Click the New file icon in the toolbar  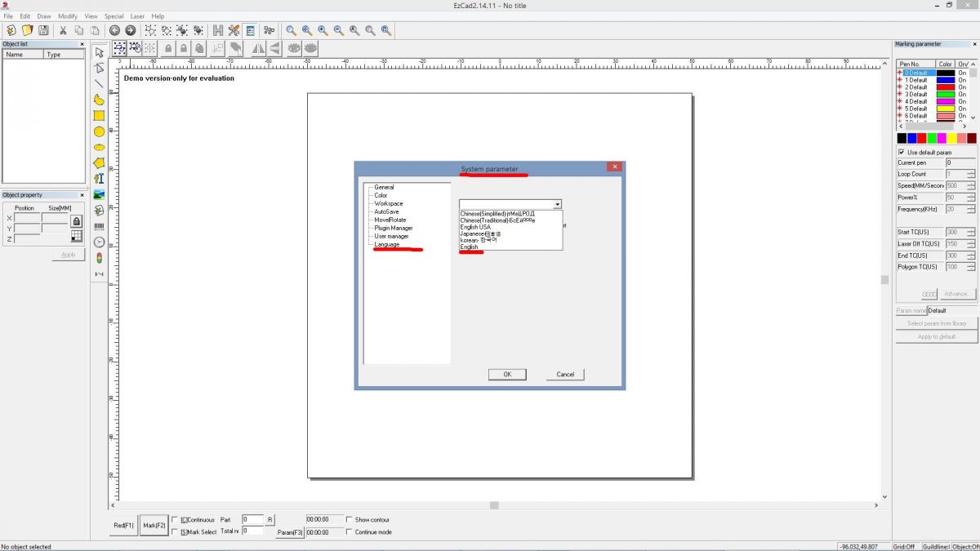pos(11,30)
